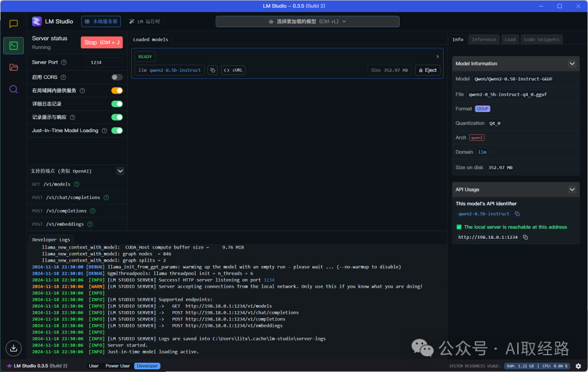Click help icon next to 启用 CORS

(x=63, y=77)
